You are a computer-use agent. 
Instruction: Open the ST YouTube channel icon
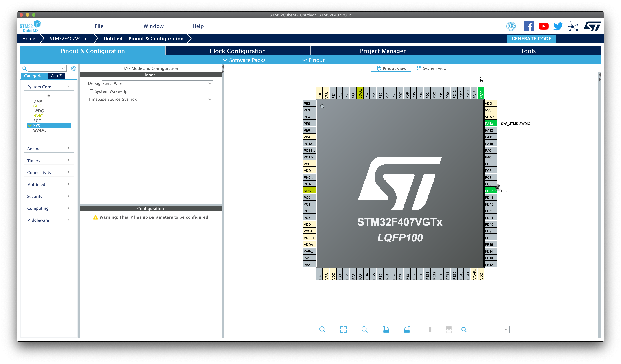(x=543, y=26)
